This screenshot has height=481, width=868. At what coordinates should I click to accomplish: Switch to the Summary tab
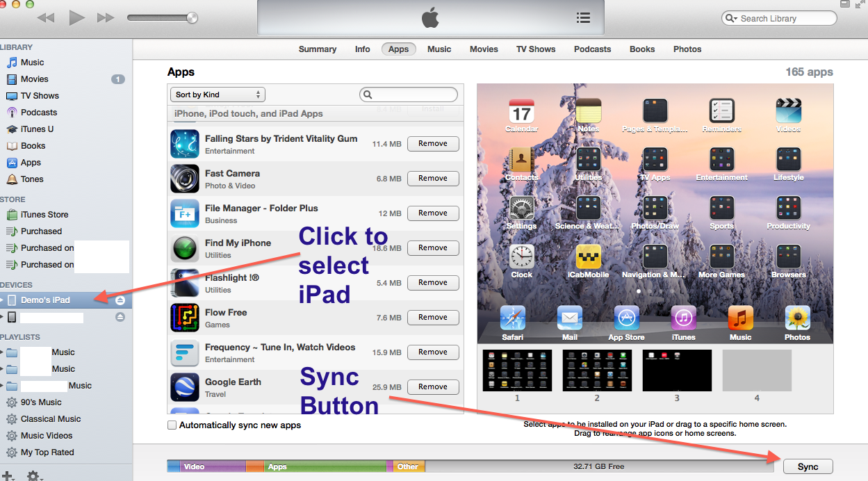pyautogui.click(x=318, y=49)
